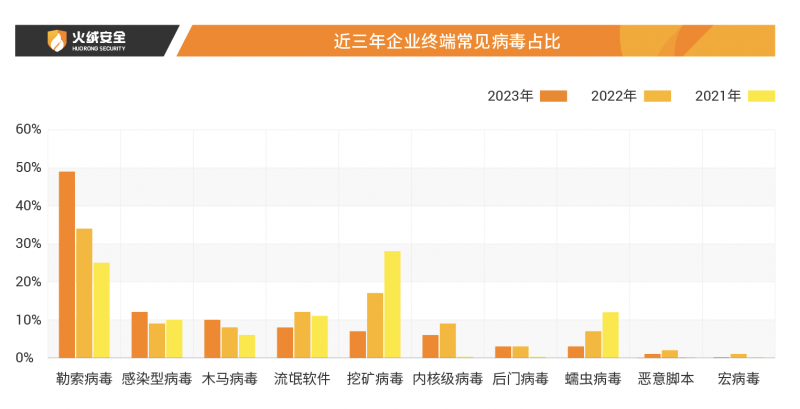Click the 2023 bar for 木马病毒
The width and height of the screenshot is (800, 409).
pos(212,339)
